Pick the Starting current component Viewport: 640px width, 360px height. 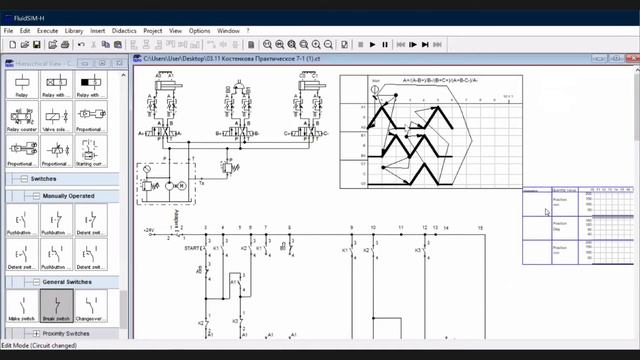coord(91,152)
